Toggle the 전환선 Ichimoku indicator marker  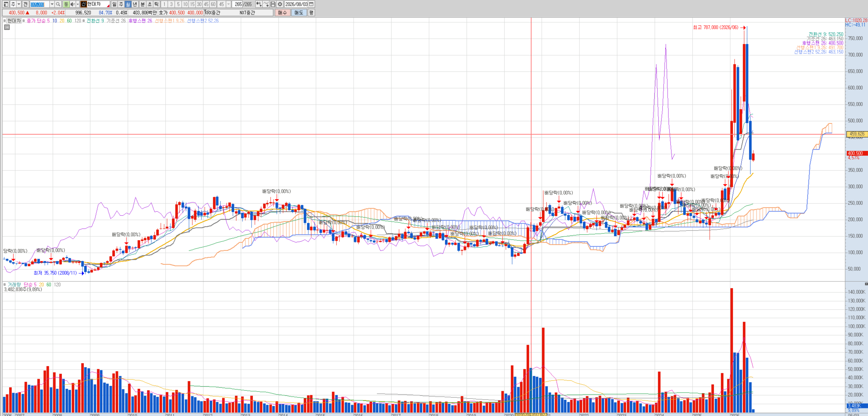[84, 20]
